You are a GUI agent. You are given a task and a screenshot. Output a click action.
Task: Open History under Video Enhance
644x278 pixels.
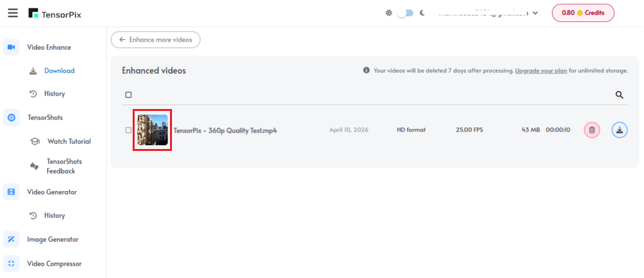pyautogui.click(x=54, y=94)
